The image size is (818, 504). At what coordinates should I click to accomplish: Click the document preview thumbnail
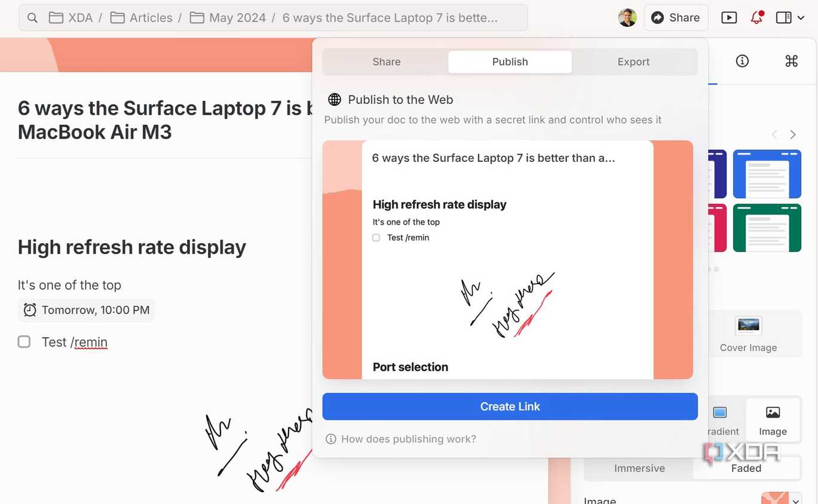pos(507,260)
